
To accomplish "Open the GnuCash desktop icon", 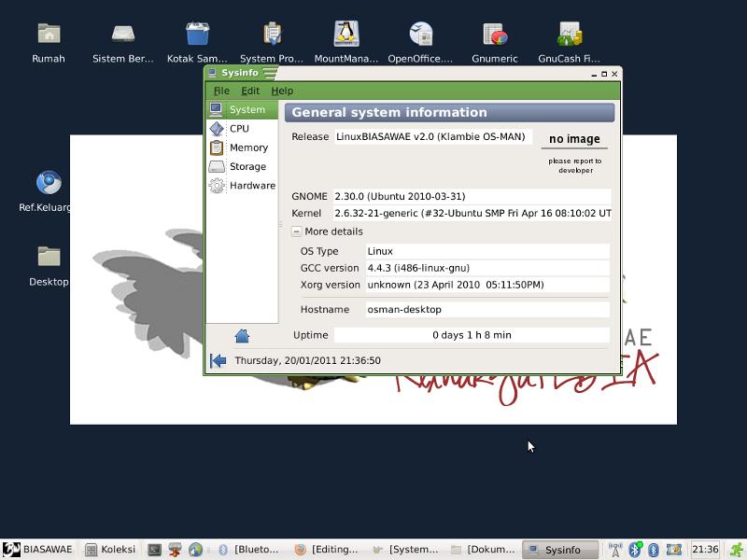I will tap(569, 35).
